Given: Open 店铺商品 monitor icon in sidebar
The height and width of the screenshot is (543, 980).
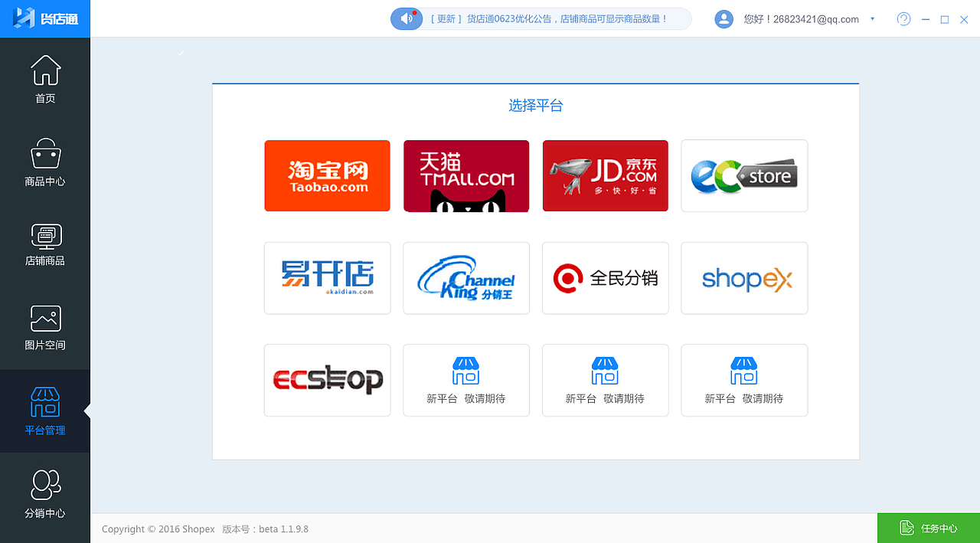Looking at the screenshot, I should pyautogui.click(x=45, y=236).
